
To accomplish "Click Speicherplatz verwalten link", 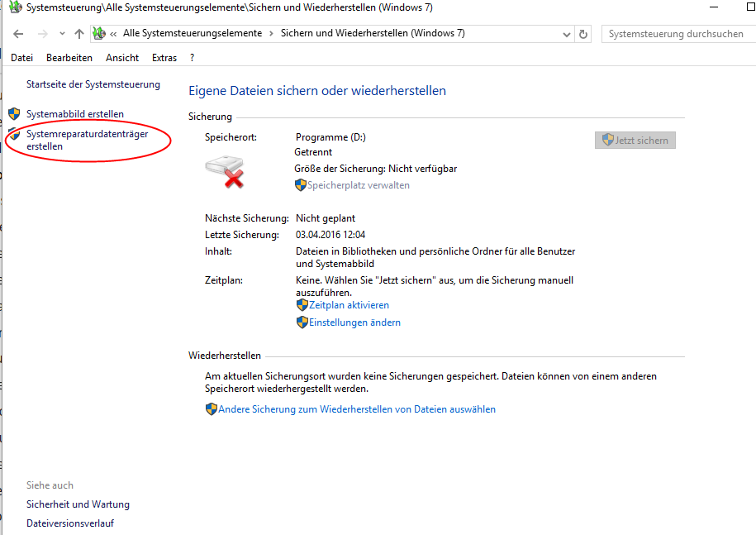I will pos(358,185).
